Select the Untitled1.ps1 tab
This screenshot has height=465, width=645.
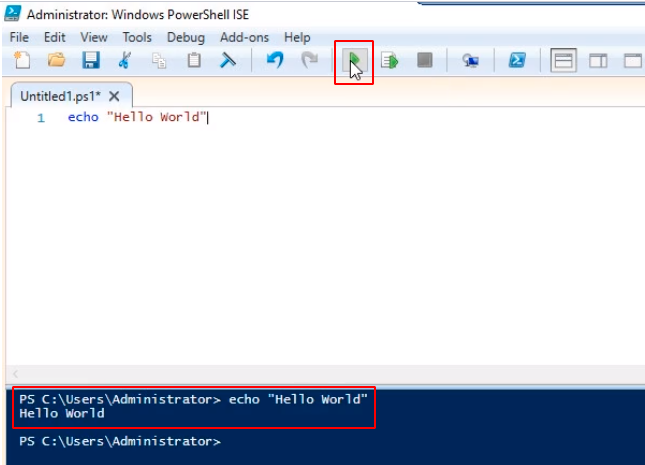tap(60, 96)
